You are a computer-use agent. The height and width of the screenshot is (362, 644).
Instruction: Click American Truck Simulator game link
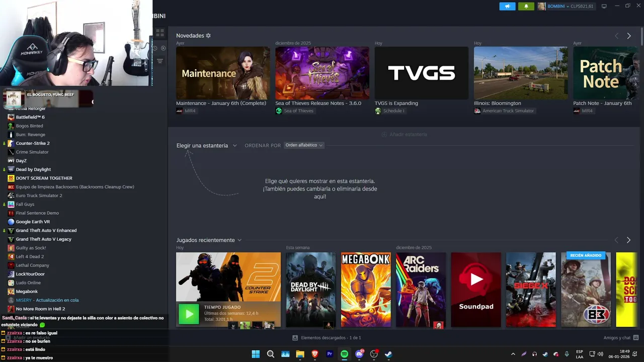pos(508,111)
